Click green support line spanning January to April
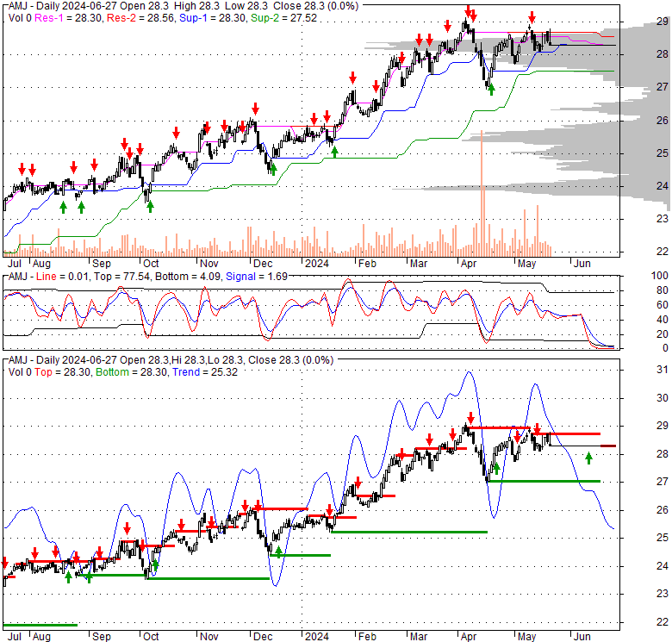The image size is (672, 642). pyautogui.click(x=409, y=532)
